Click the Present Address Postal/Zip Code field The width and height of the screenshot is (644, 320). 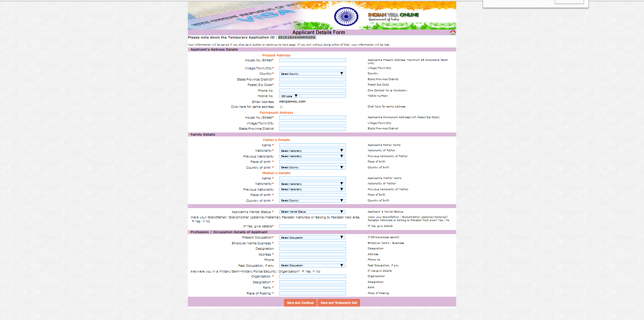point(312,85)
